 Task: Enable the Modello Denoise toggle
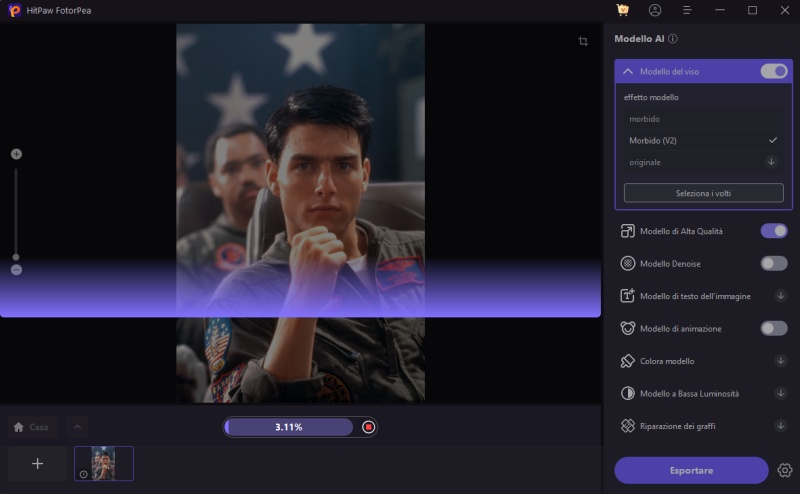773,263
